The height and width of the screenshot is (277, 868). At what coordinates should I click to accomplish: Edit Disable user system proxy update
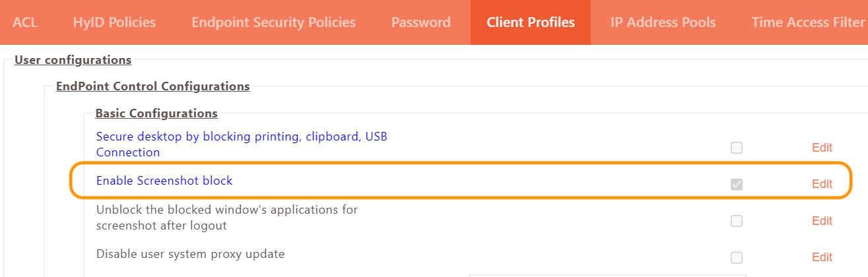[x=822, y=257]
